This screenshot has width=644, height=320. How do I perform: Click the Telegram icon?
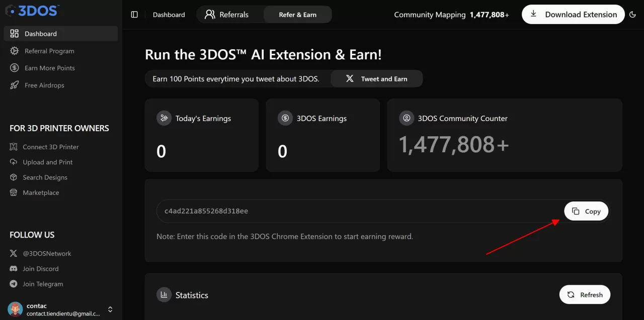pyautogui.click(x=14, y=284)
